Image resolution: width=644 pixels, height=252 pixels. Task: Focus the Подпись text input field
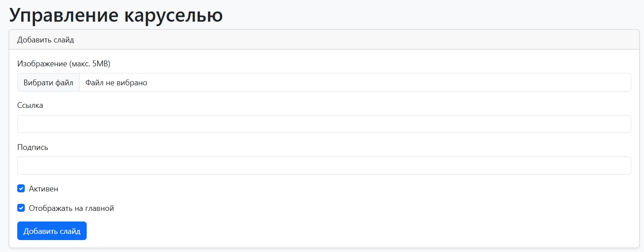[324, 166]
